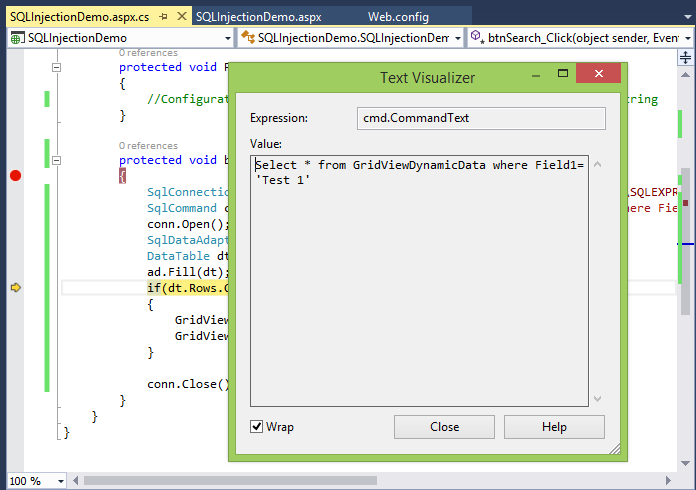696x490 pixels.
Task: Click the editor horizontal scrollbar thumb
Action: 230,481
